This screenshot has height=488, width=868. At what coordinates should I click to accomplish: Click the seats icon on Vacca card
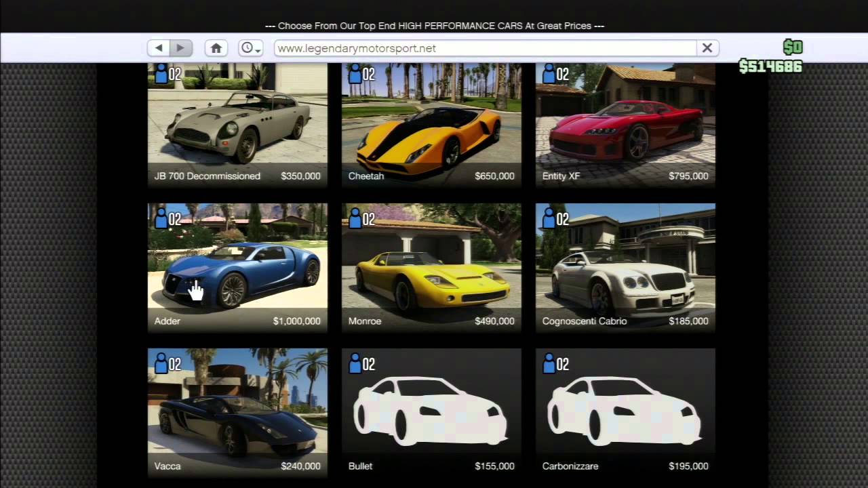(x=161, y=363)
